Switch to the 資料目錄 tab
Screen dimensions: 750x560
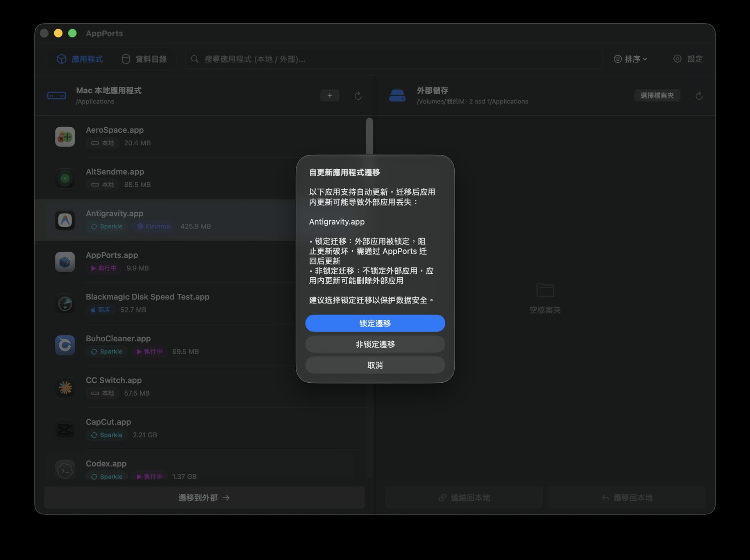click(144, 59)
